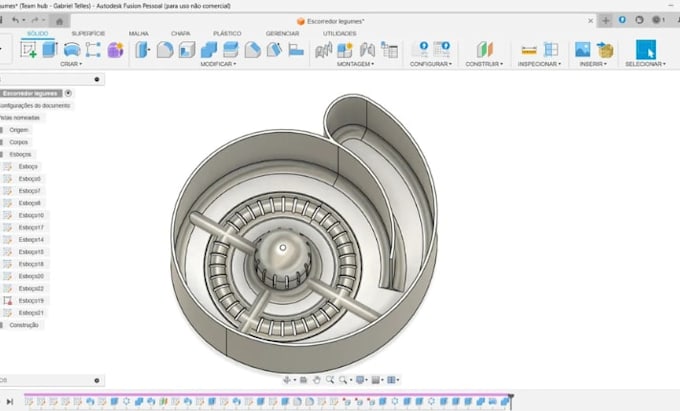Select the Offset Face tool
This screenshot has width=680, height=411.
pyautogui.click(x=231, y=49)
